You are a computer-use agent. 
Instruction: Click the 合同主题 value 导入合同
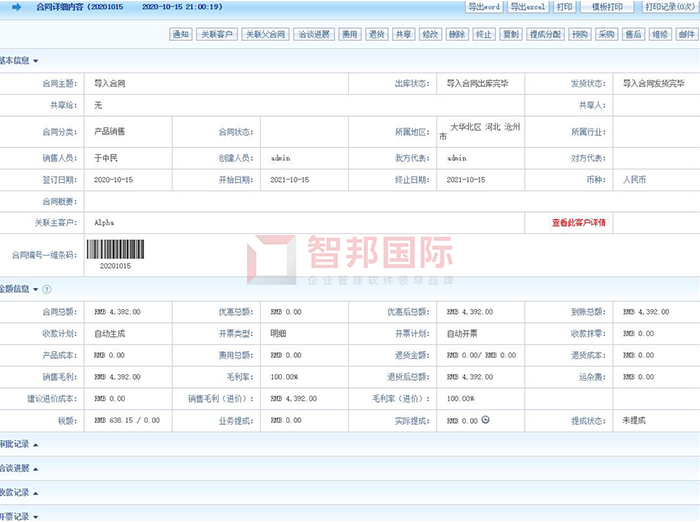(110, 84)
